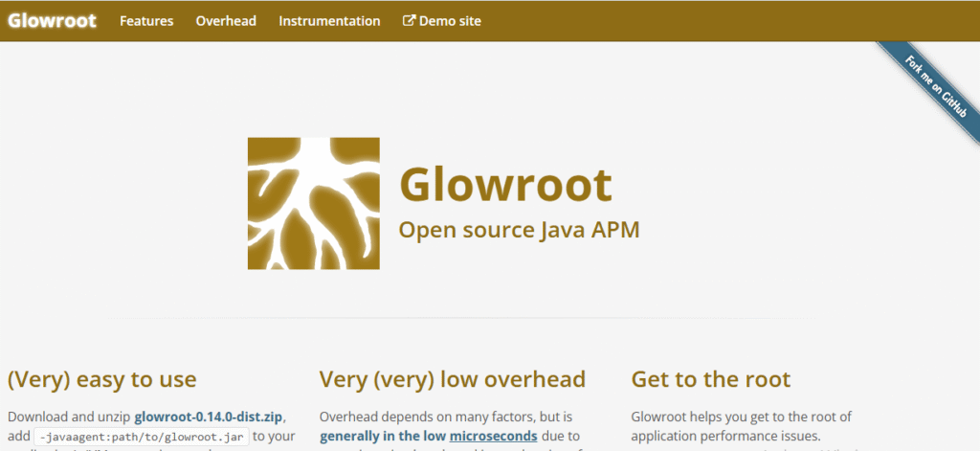
Task: Click the (Very) easy to use heading
Action: click(101, 379)
